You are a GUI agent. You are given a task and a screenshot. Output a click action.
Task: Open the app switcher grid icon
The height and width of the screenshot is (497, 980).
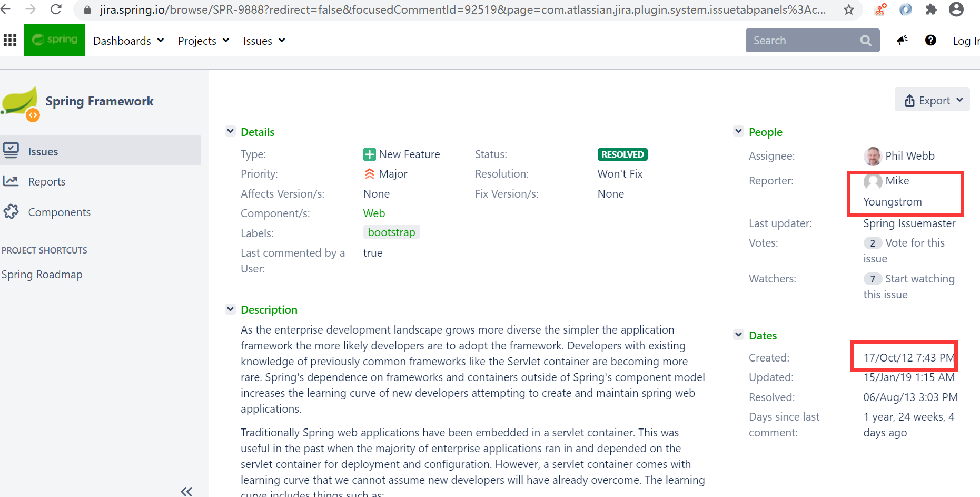click(10, 40)
